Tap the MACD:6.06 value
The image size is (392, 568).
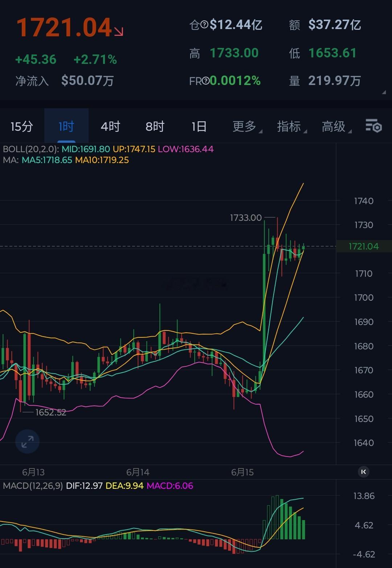(170, 486)
